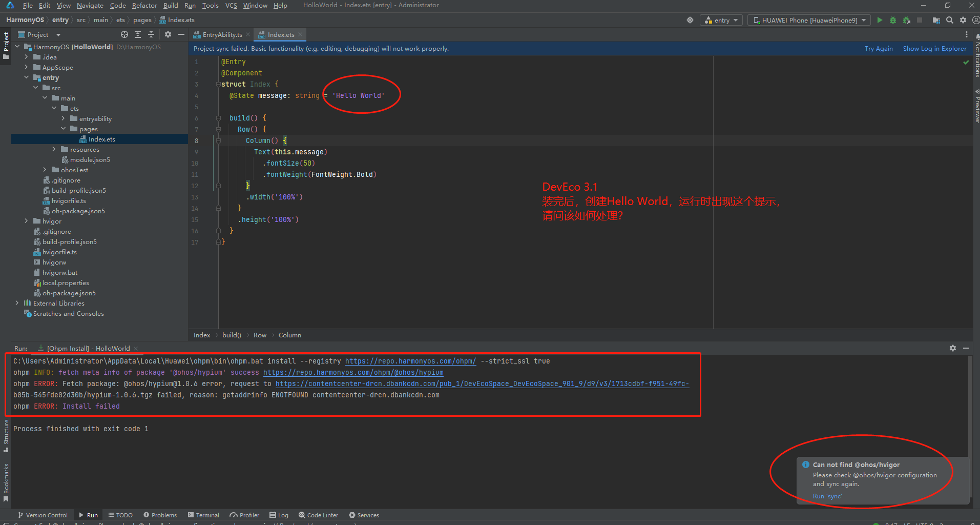The image size is (980, 525).
Task: Open the contentcenter-drcn.dbankcdn.com URL
Action: 482,383
